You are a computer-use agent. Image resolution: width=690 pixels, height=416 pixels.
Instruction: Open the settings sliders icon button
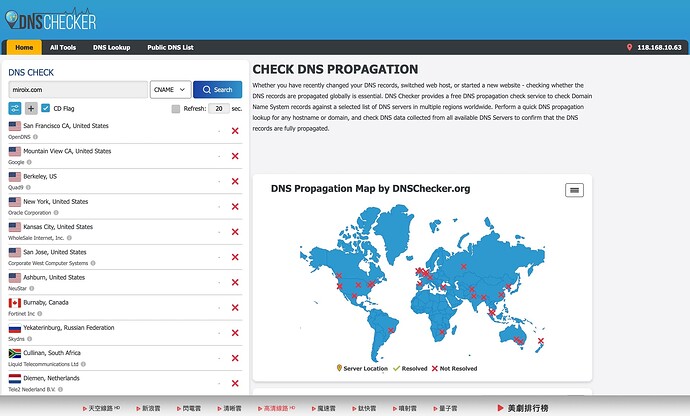tap(15, 108)
